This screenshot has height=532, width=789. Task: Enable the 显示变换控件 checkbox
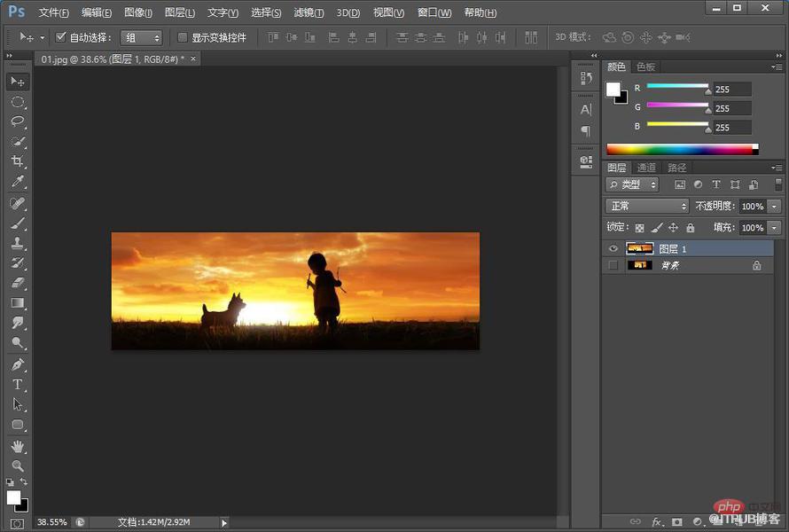pos(182,37)
